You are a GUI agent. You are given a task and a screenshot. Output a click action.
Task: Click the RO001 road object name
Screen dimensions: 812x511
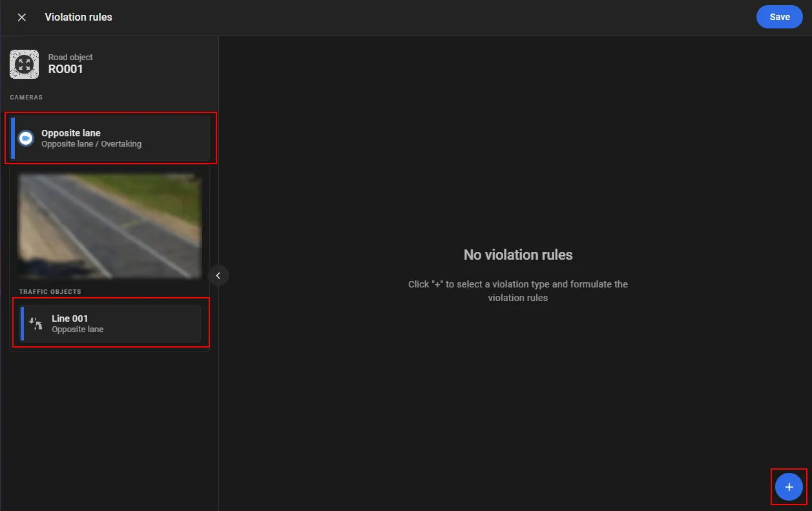[x=65, y=69]
